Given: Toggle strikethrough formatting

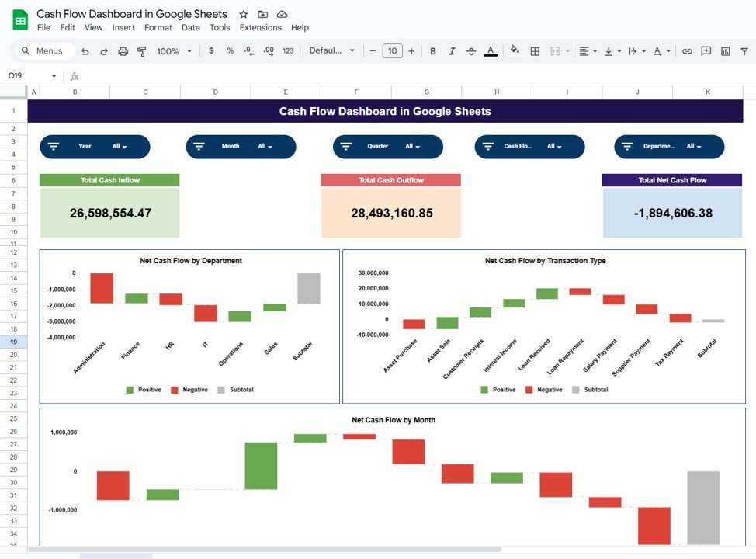Looking at the screenshot, I should click(x=471, y=51).
